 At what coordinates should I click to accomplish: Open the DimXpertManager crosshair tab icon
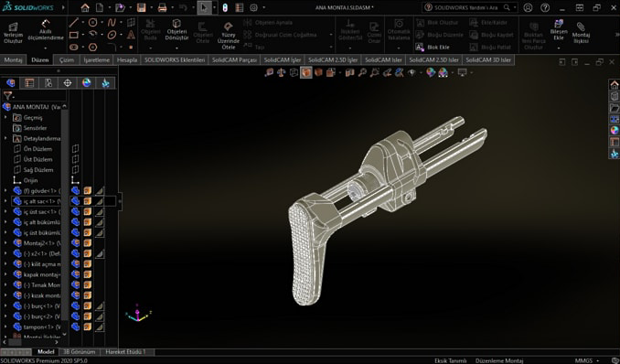tap(68, 82)
